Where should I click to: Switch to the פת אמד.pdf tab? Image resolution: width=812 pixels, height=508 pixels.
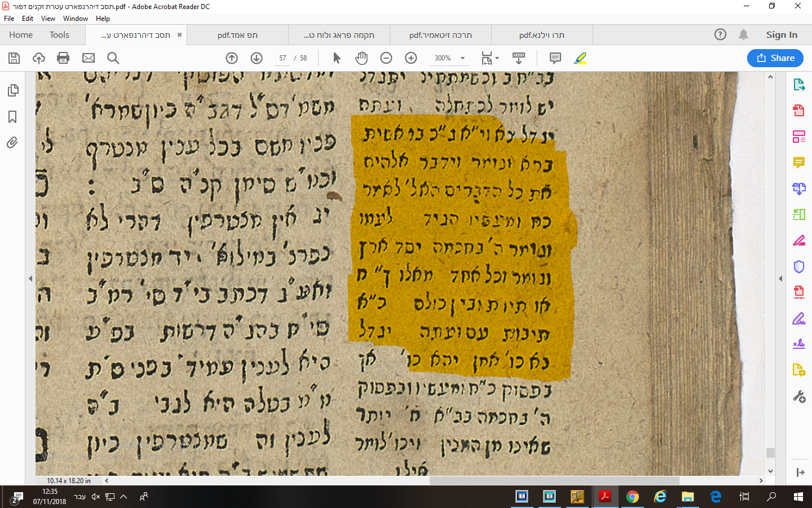click(x=237, y=35)
